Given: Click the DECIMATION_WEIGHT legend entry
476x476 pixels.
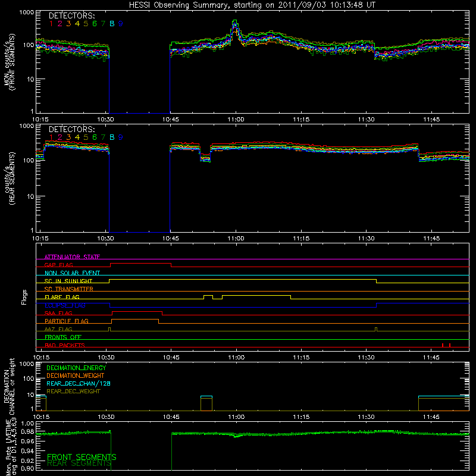Looking at the screenshot, I should [x=76, y=375].
